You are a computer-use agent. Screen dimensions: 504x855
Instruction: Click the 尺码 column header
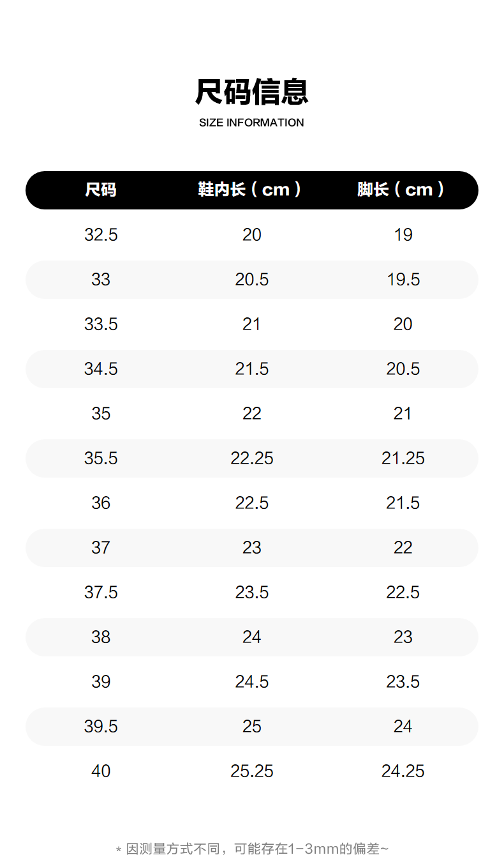tap(101, 190)
